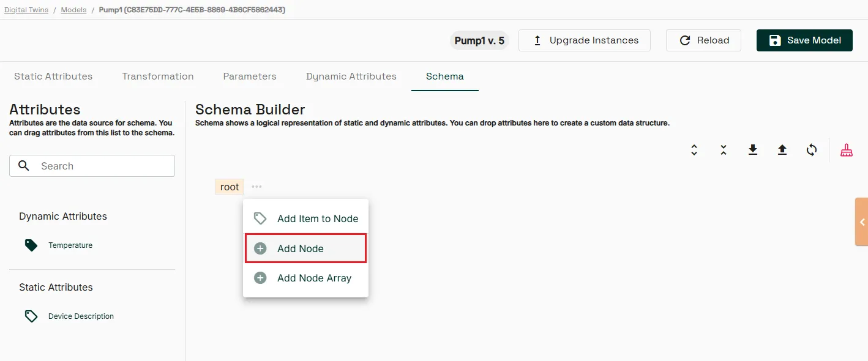Select the root schema node

[230, 187]
